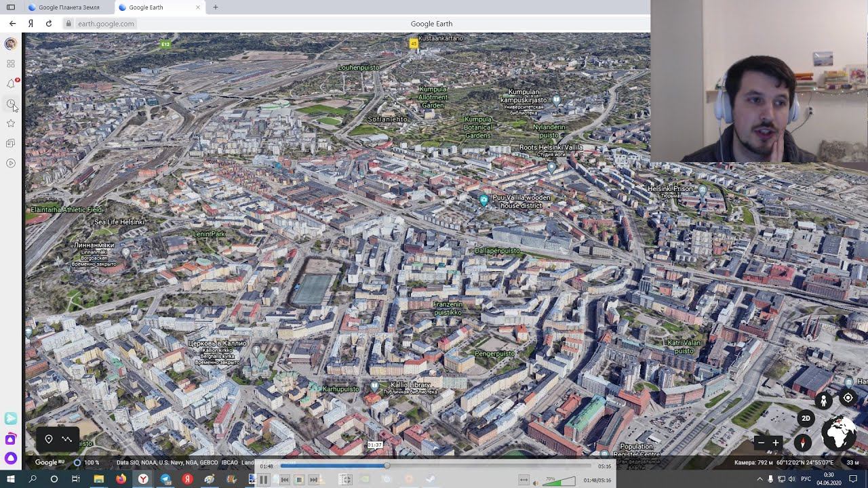Open Puu-Vallila wooden house district marker
Viewport: 868px width, 488px height.
[484, 200]
